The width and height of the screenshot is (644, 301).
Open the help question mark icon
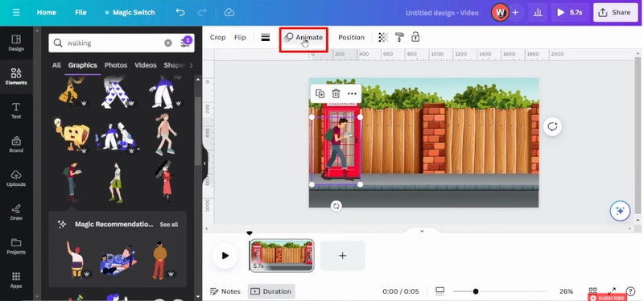(630, 291)
